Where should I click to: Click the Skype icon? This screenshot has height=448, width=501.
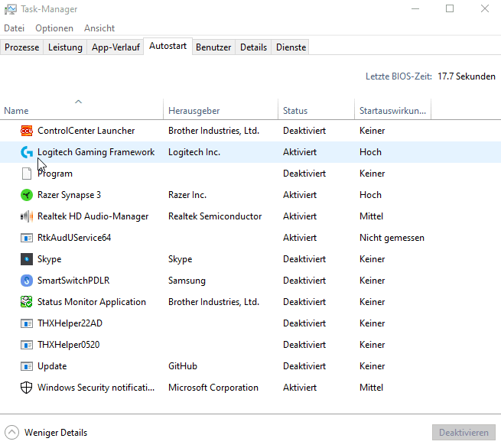(26, 259)
